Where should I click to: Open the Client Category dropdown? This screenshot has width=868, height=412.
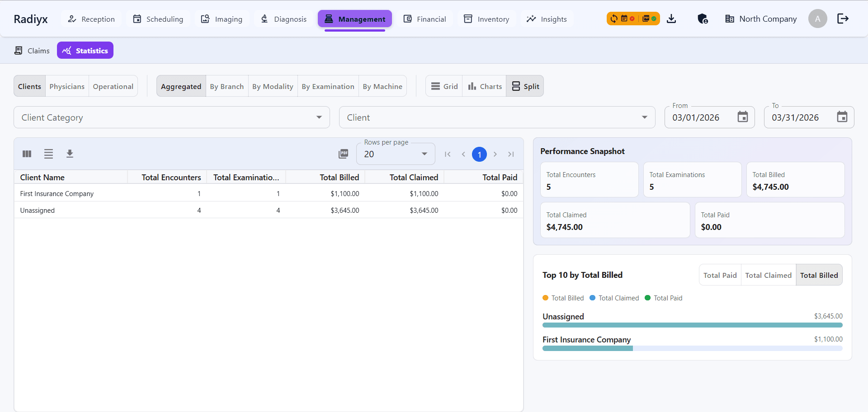[320, 117]
